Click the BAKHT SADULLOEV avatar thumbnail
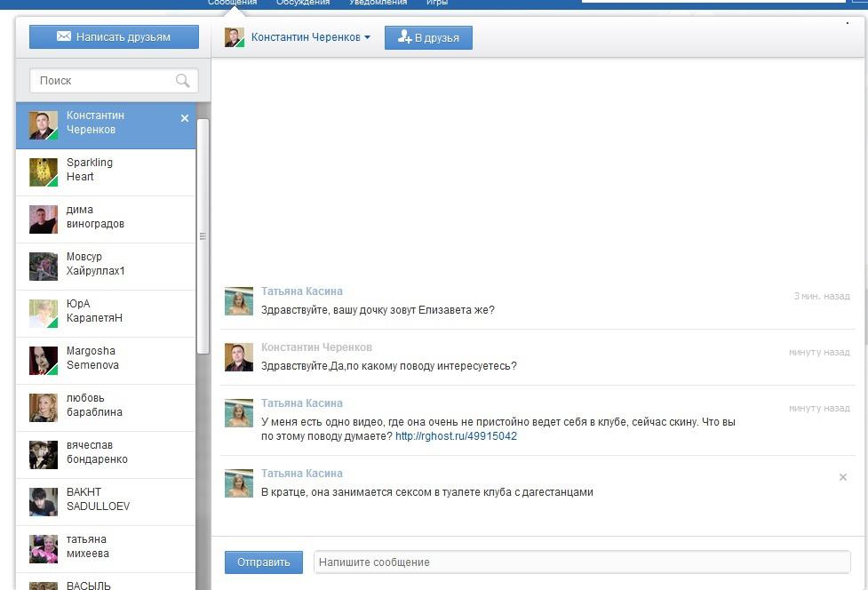Viewport: 868px width, 590px height. pyautogui.click(x=44, y=501)
